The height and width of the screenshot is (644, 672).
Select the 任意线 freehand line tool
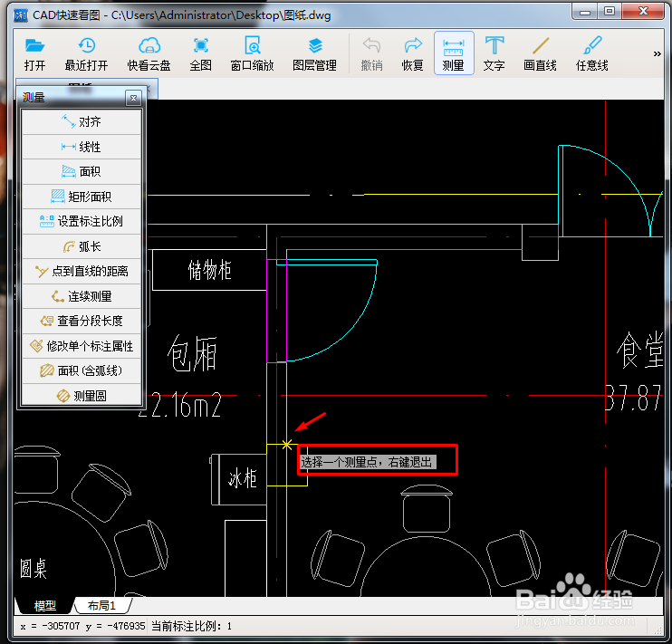[592, 54]
